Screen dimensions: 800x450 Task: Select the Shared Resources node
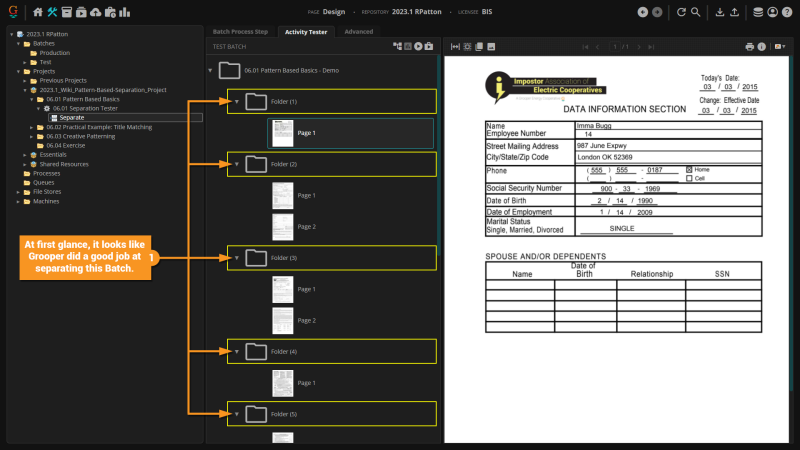[64, 164]
